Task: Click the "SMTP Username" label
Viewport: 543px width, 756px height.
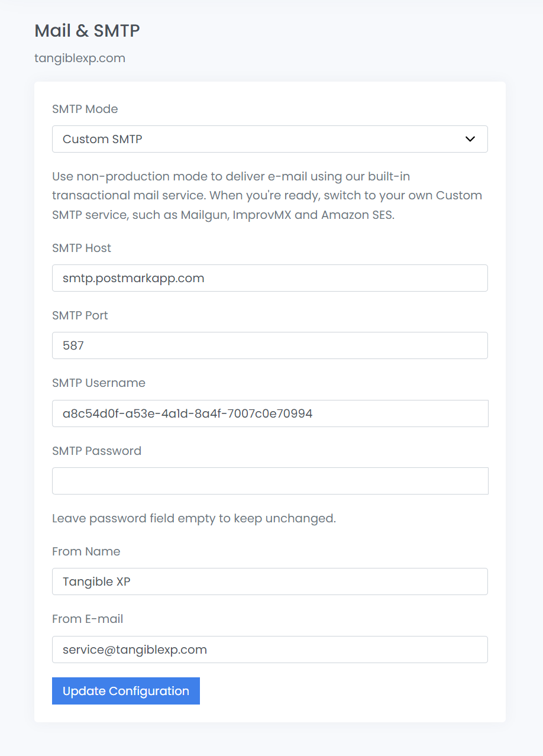Action: (99, 383)
